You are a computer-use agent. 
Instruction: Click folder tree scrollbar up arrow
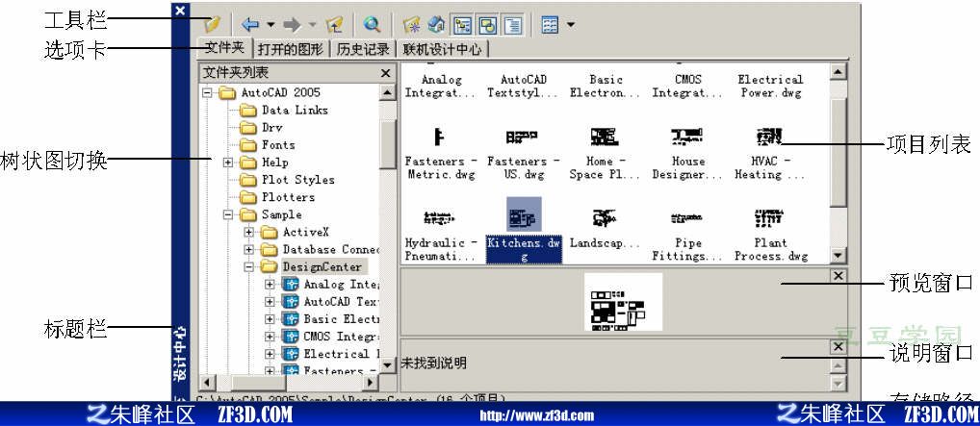point(388,92)
